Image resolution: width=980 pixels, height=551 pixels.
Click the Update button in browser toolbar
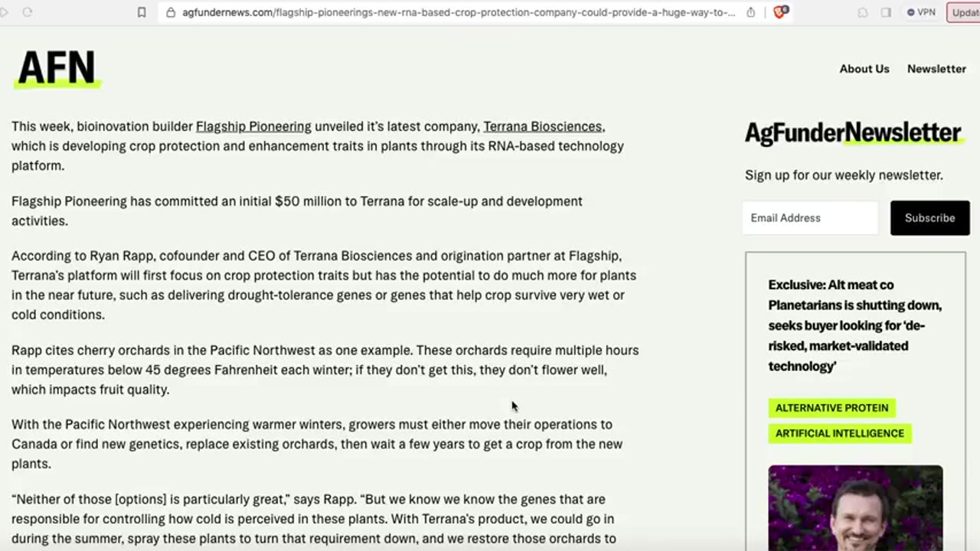[963, 12]
